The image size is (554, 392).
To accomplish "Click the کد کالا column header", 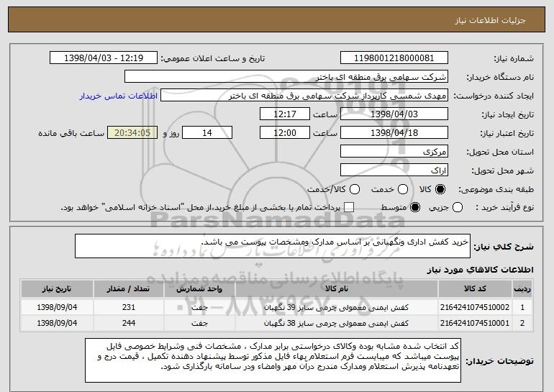I will click(475, 289).
